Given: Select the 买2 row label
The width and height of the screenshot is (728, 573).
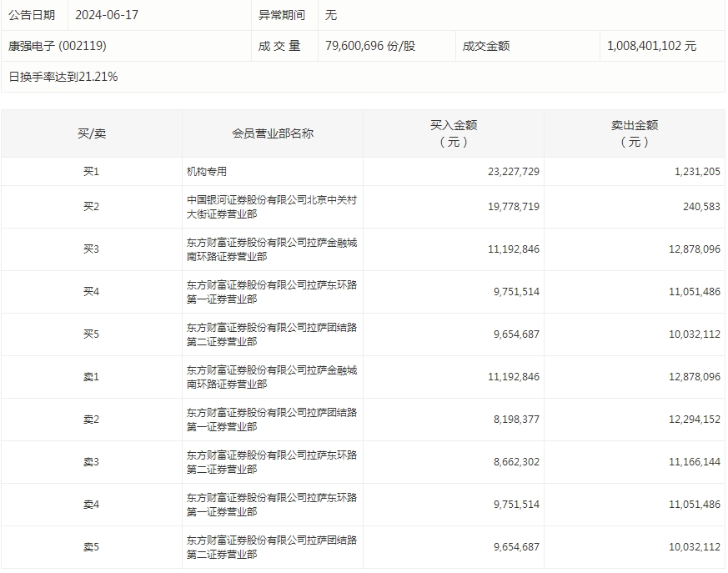Looking at the screenshot, I should click(x=92, y=207).
